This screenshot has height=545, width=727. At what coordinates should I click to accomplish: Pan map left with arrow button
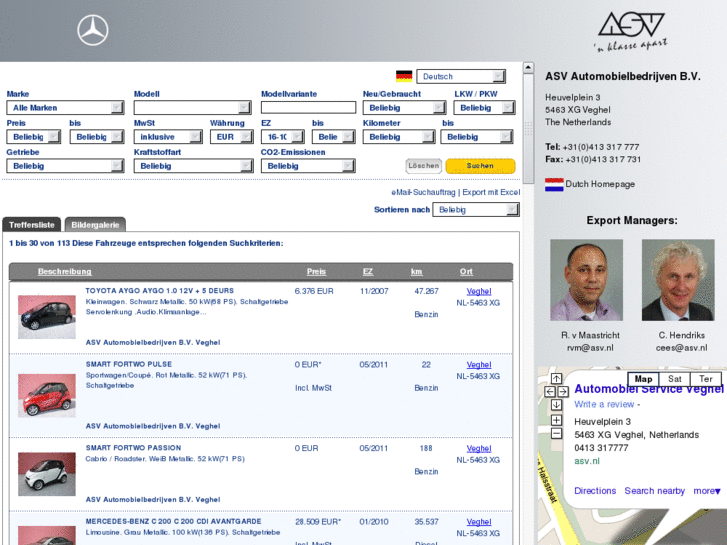click(550, 392)
